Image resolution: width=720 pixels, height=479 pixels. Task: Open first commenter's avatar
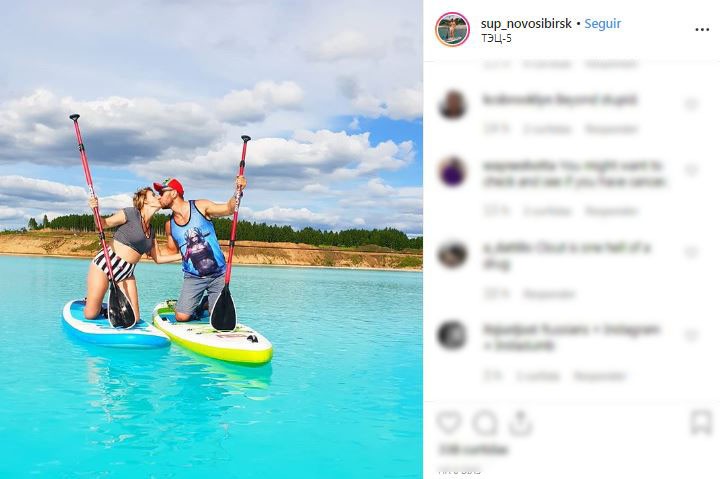click(x=453, y=105)
